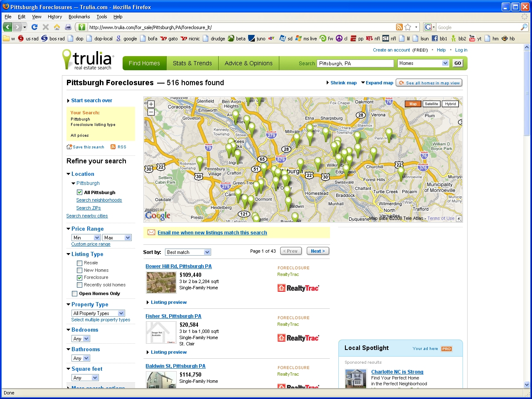Image resolution: width=532 pixels, height=399 pixels.
Task: Uncheck the All Pittsburgh checkbox
Action: tap(79, 192)
